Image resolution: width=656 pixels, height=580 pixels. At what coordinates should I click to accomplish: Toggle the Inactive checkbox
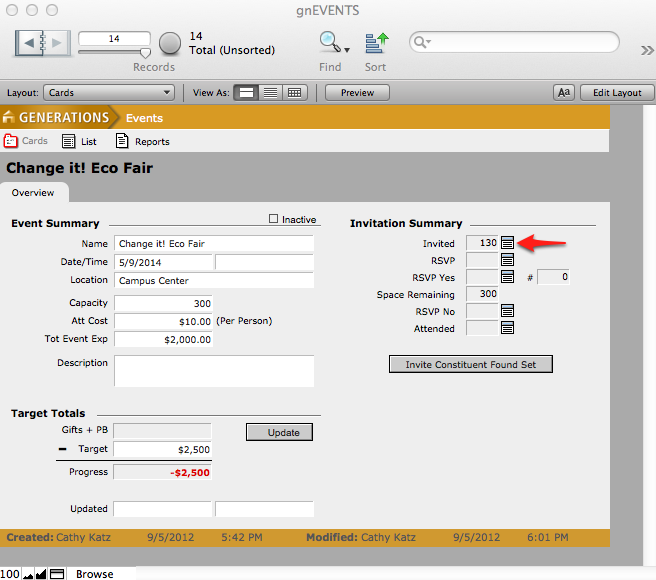pos(274,219)
